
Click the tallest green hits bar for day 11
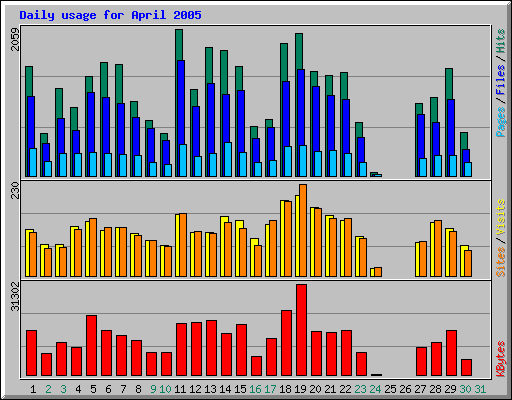179,45
